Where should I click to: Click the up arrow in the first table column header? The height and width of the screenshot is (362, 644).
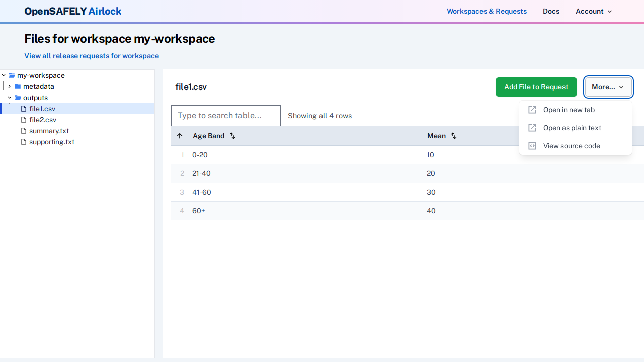click(x=180, y=136)
